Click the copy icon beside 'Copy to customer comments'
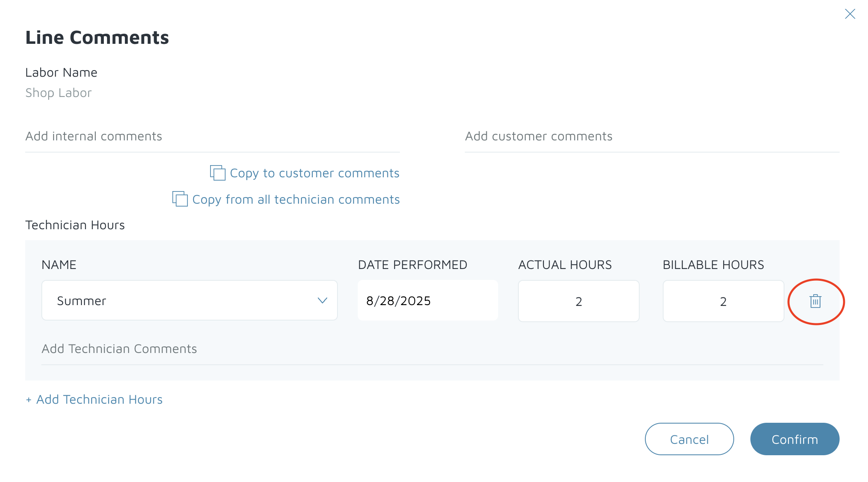The width and height of the screenshot is (868, 482). (218, 173)
